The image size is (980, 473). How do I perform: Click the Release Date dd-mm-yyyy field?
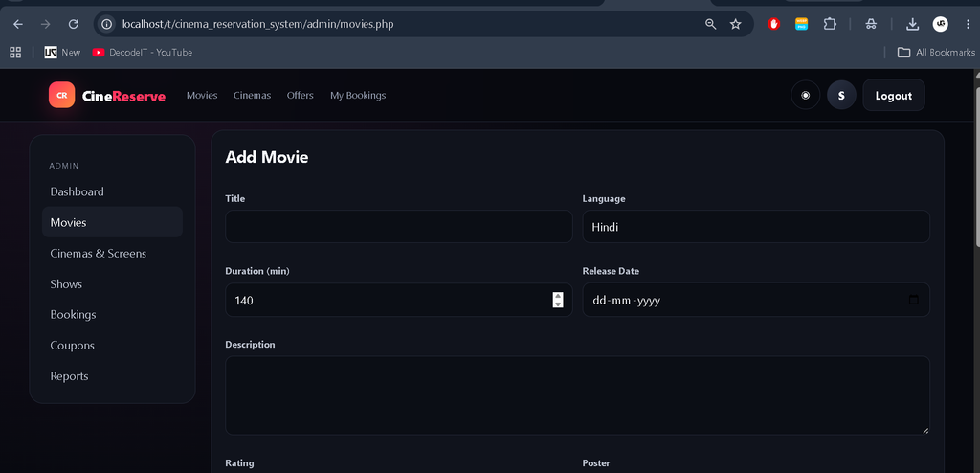tap(756, 300)
